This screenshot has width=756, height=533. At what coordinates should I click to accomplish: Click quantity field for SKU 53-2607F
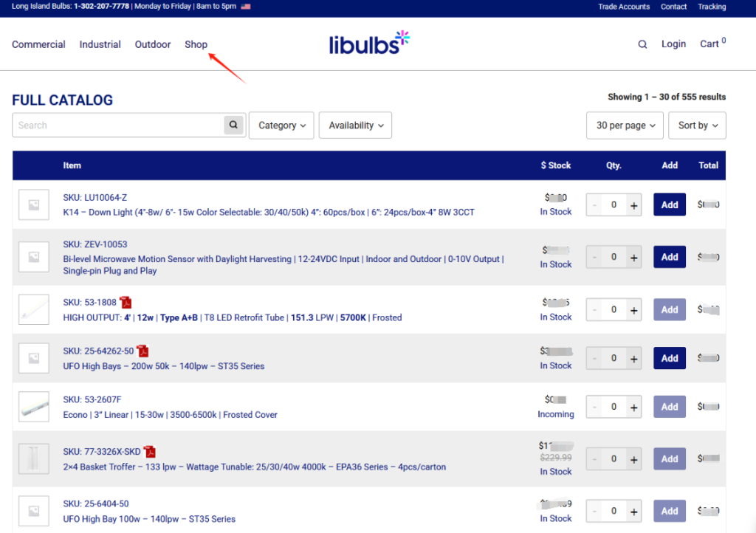(x=614, y=407)
